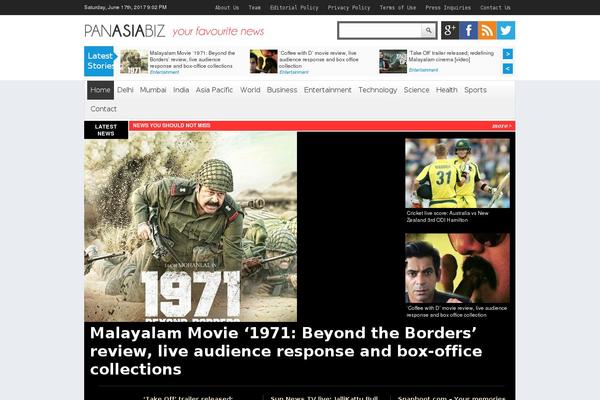Focus the header search input field
Screen dimensions: 600x400
pyautogui.click(x=380, y=30)
